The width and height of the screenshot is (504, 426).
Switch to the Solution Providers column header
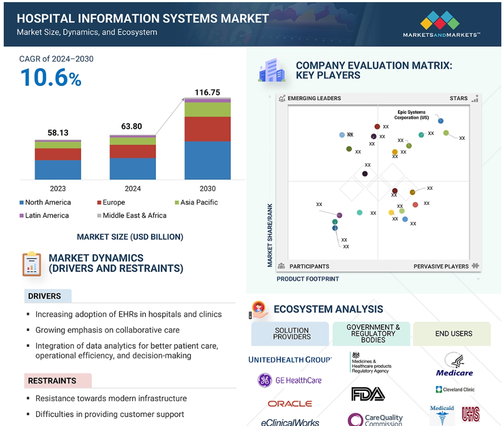pyautogui.click(x=290, y=334)
